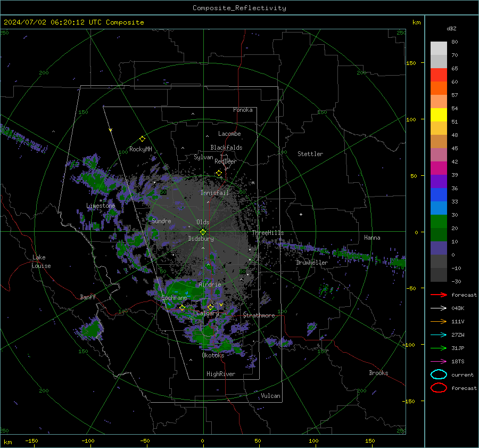This screenshot has height=448, width=479.
Task: Click the Lake Louise label
Action: point(41,262)
